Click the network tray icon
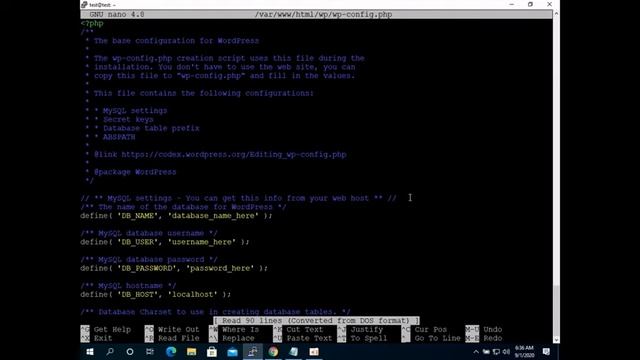Screen dimensions: 640x360 tap(496, 351)
